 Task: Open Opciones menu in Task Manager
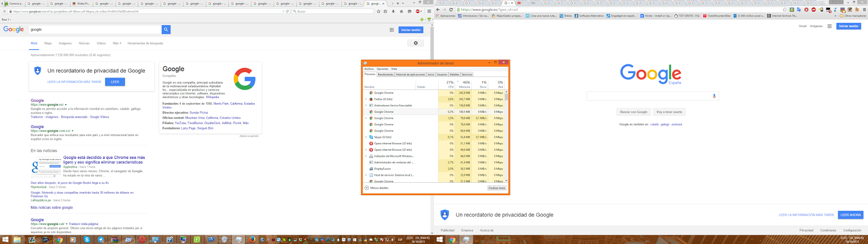(x=382, y=69)
